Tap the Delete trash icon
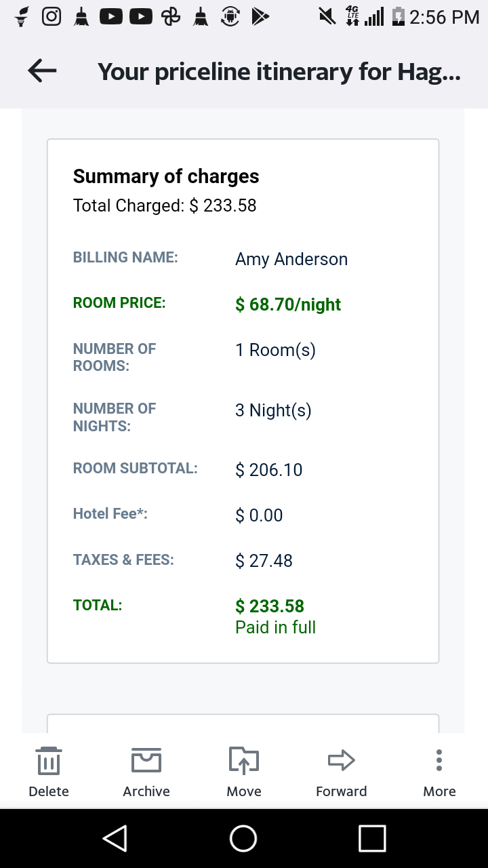This screenshot has height=868, width=488. point(49,761)
